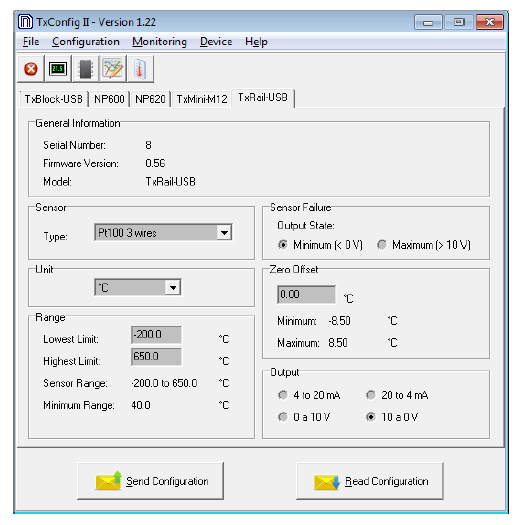
Task: Click the Model value TxRail-USB
Action: pos(170,182)
